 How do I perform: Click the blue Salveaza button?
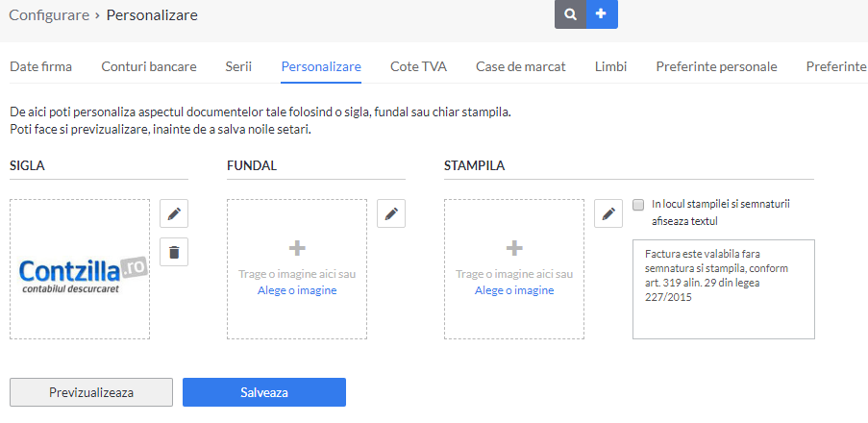264,392
